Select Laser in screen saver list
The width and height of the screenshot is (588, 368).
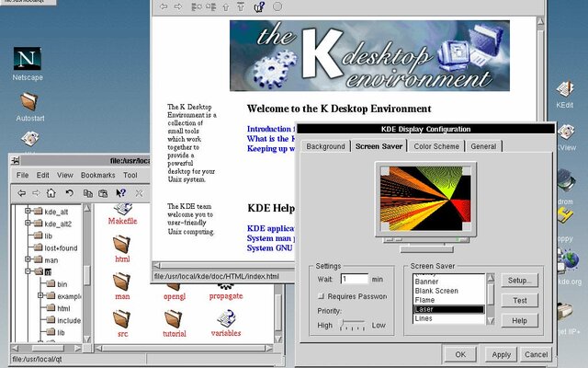449,309
